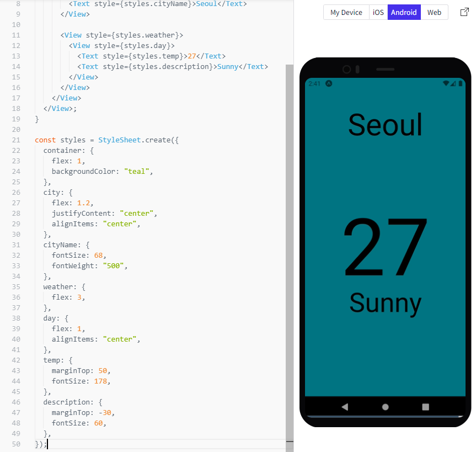Click the Sunny text in code line 14

click(228, 67)
